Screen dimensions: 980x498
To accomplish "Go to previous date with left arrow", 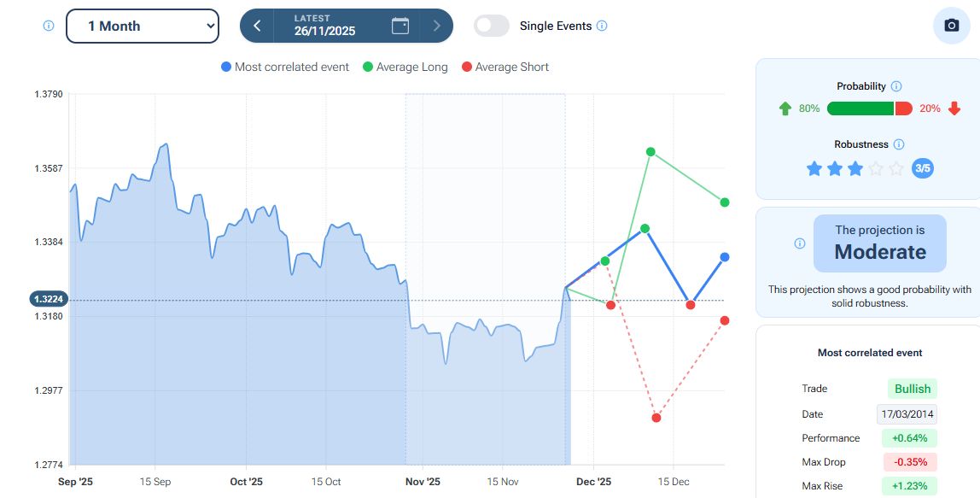I will click(257, 26).
